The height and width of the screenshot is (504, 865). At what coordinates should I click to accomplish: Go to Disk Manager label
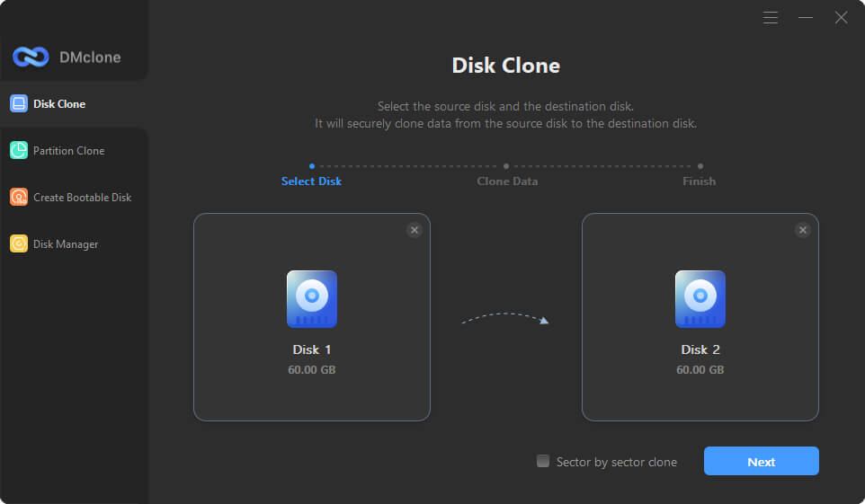pos(66,244)
